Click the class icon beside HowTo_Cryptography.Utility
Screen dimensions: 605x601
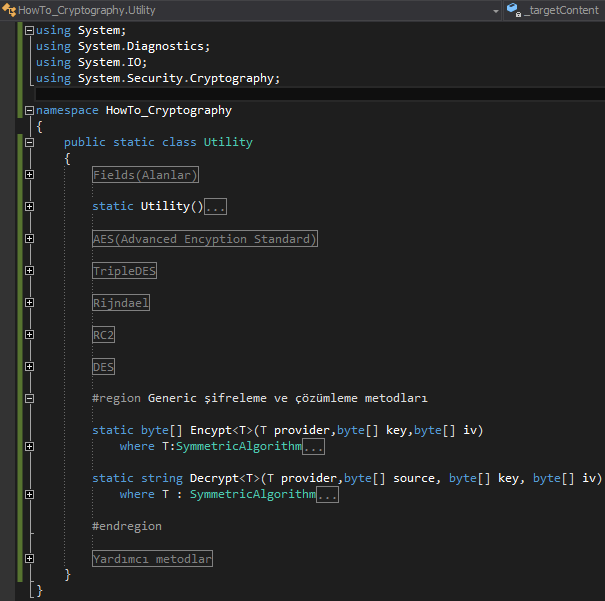click(9, 10)
